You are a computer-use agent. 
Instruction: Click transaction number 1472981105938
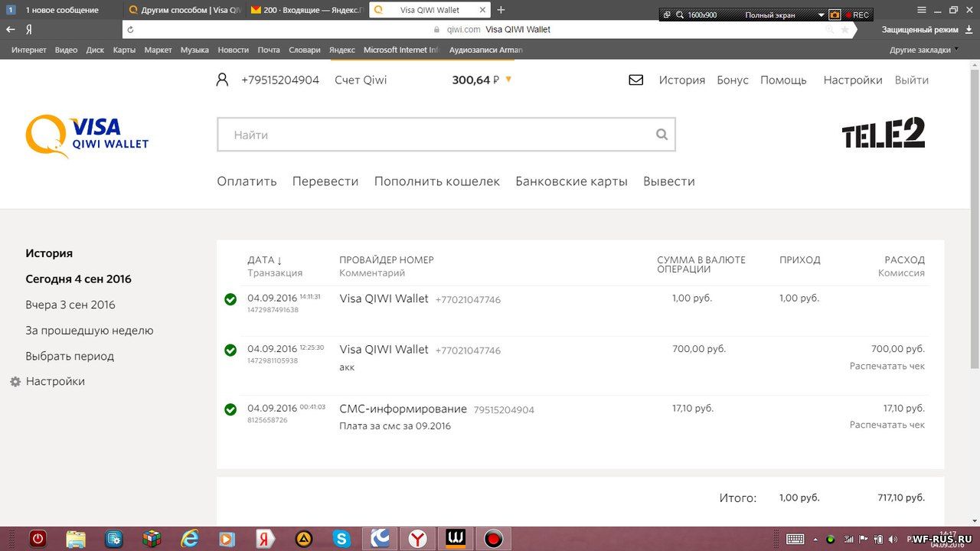click(273, 360)
